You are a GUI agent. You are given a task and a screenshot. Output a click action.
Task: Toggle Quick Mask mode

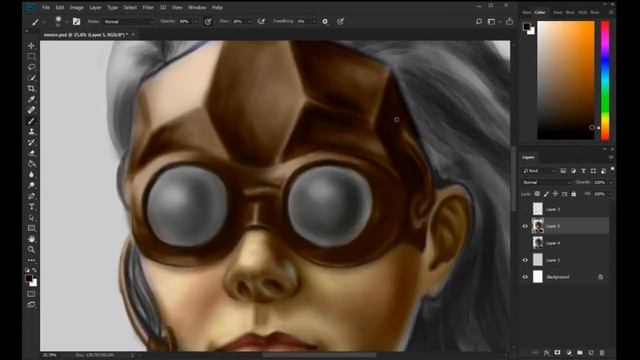(x=31, y=294)
